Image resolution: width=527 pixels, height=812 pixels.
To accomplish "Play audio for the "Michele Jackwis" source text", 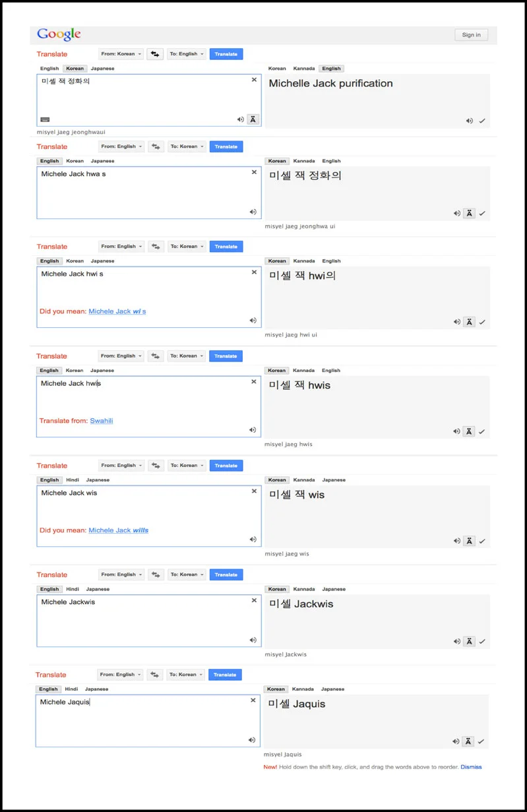I will pyautogui.click(x=253, y=640).
